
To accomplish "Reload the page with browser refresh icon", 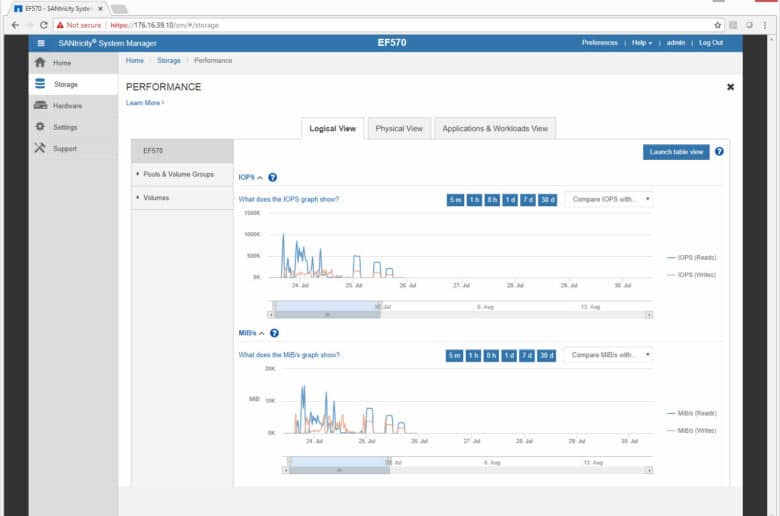I will 44,25.
